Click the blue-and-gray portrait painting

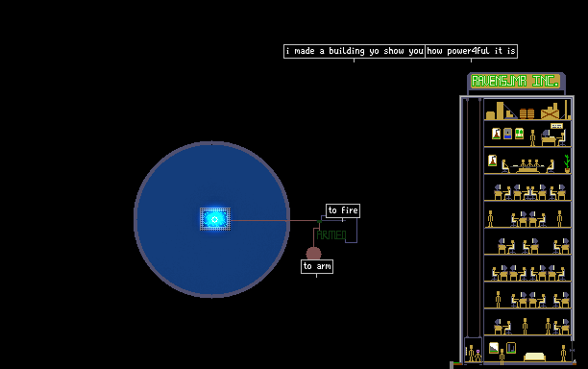(507, 134)
